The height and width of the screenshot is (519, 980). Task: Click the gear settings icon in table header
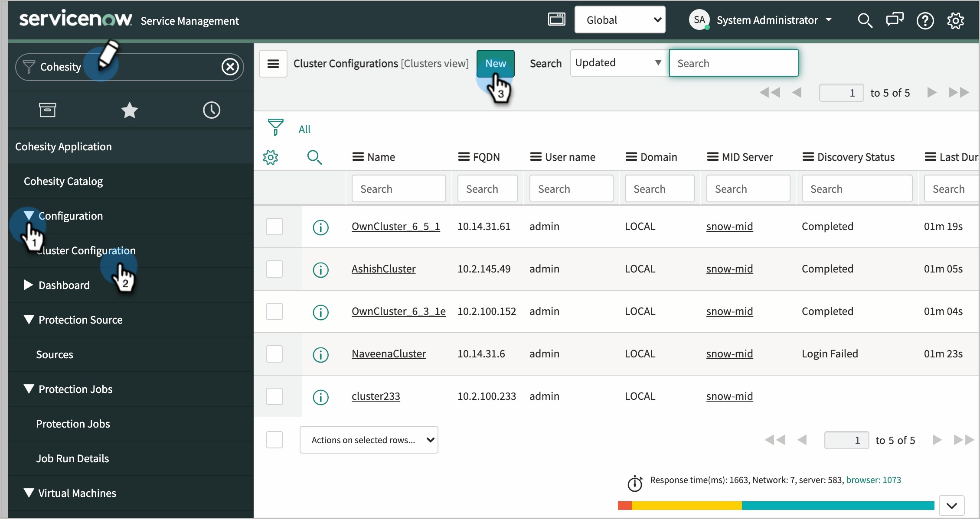(x=271, y=157)
